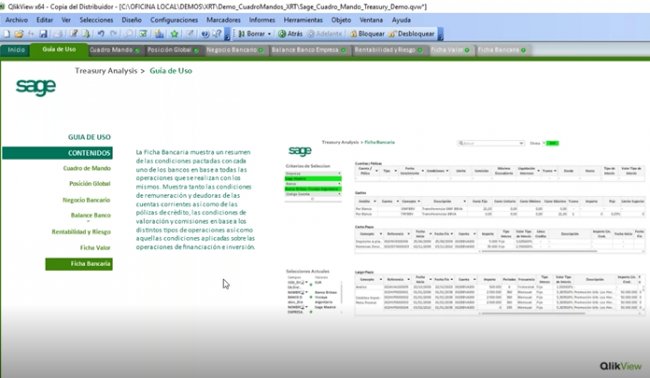Select Rentabilidad y Riesgo in the contents list
This screenshot has width=650, height=378.
(x=81, y=232)
